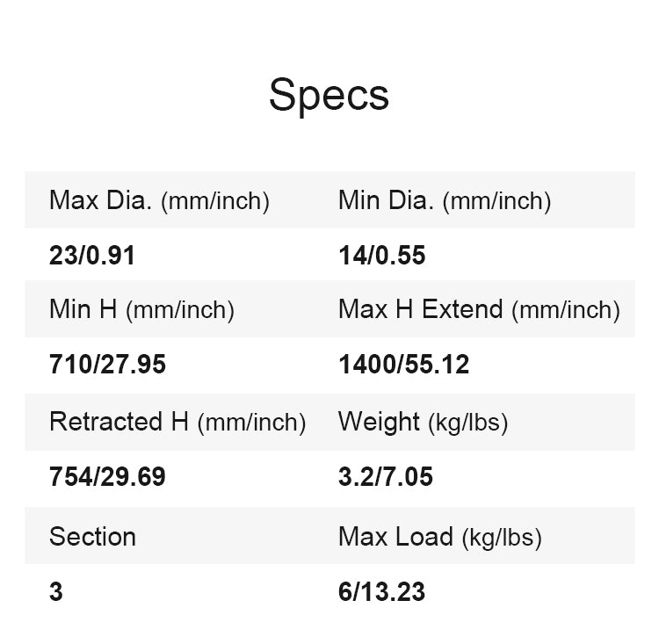Select the 710/27.95 value
Image resolution: width=659 pixels, height=644 pixels.
[x=107, y=365]
